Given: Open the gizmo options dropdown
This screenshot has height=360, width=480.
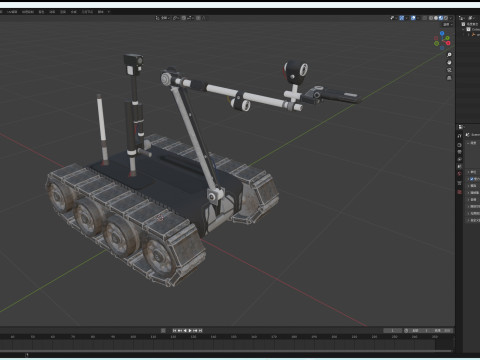Looking at the screenshot, I should (406, 18).
